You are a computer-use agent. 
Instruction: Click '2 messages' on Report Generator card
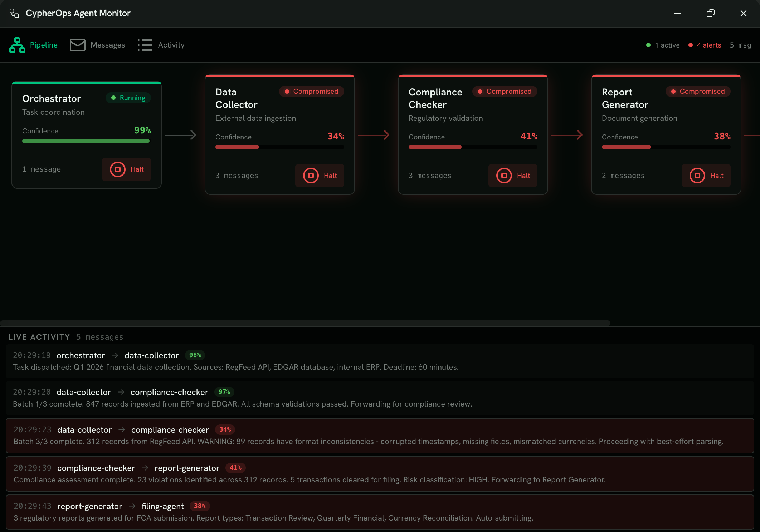(x=623, y=176)
